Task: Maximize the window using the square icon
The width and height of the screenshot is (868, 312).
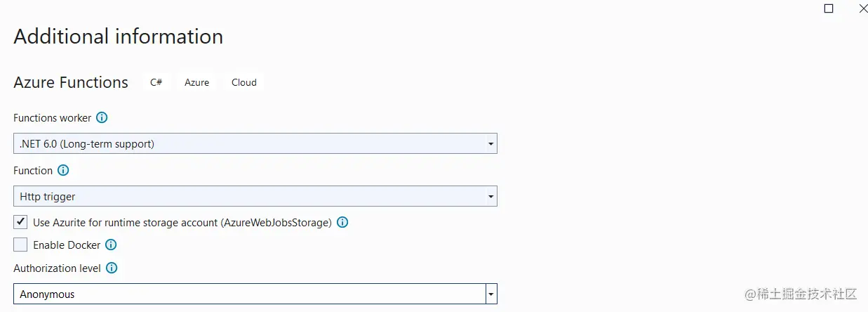Action: coord(829,8)
